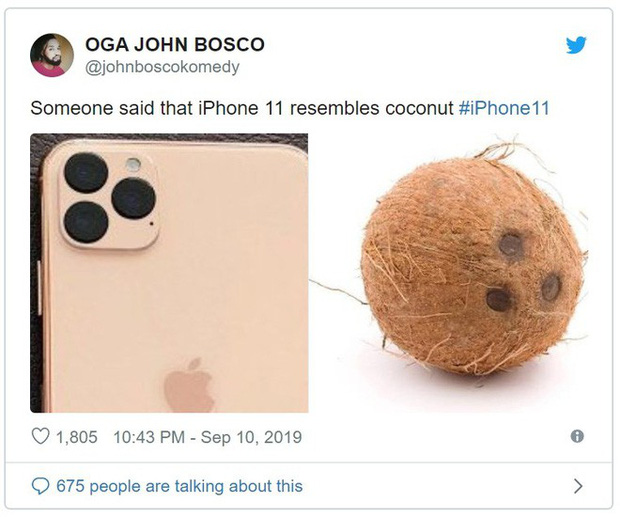Open the #iPhone11 hashtag
This screenshot has height=517, width=620.
point(504,106)
